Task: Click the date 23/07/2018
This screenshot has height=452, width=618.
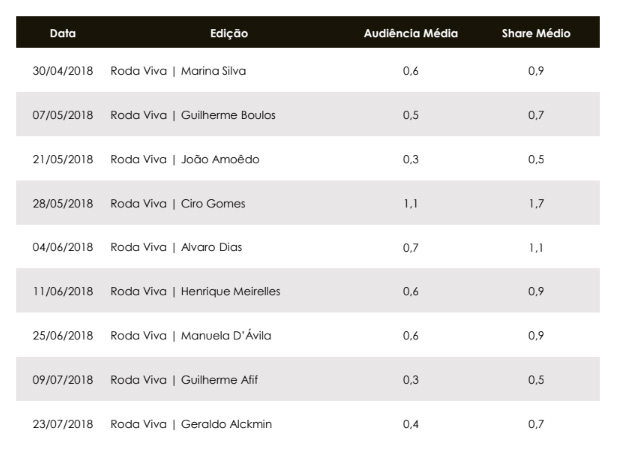Action: pyautogui.click(x=63, y=424)
